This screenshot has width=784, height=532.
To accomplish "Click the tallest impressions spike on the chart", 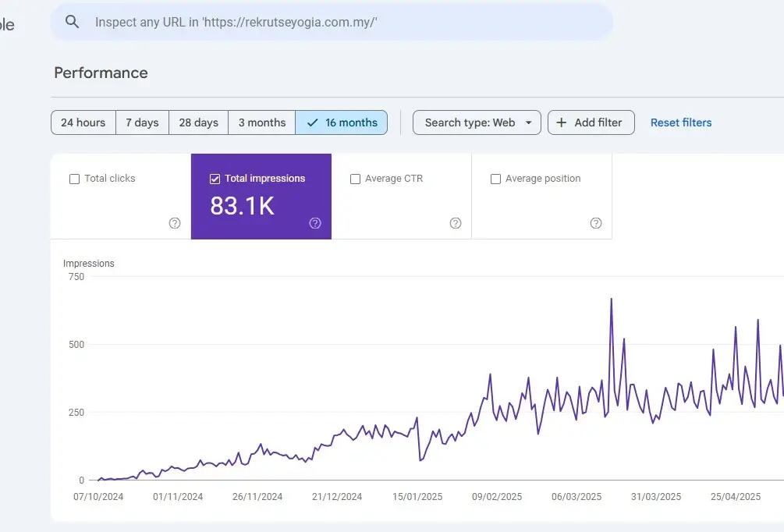I will click(611, 300).
